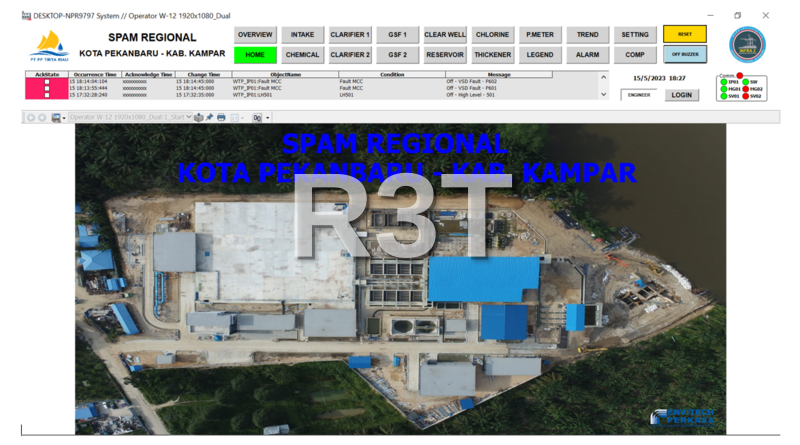Screen dimensions: 800x445
Task: Go to the HOME screen
Action: pyautogui.click(x=255, y=55)
